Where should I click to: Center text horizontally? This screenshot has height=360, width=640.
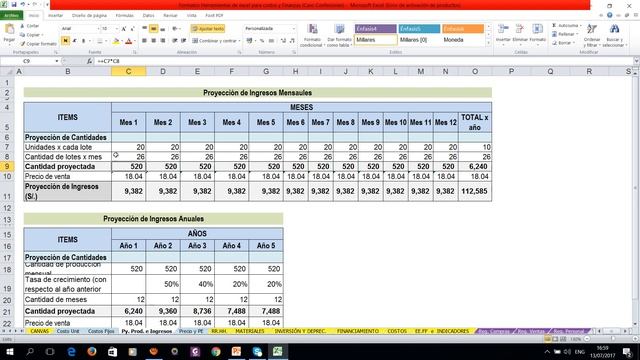(x=153, y=41)
